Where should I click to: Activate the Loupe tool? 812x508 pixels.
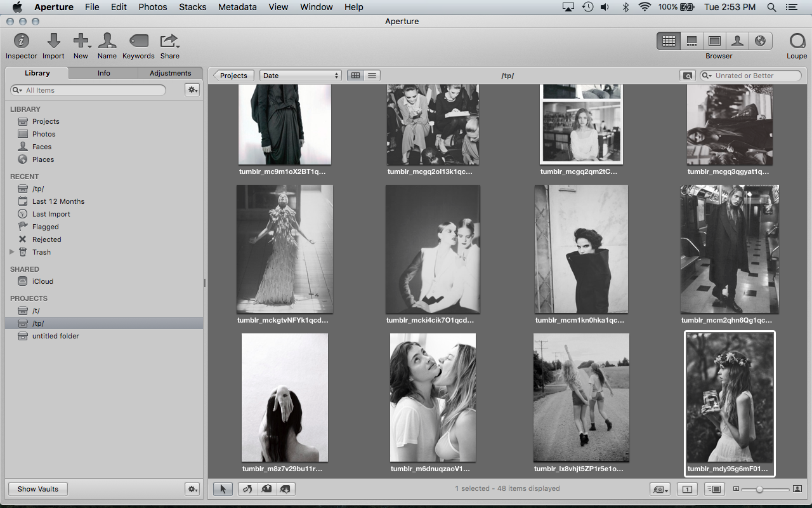[797, 41]
